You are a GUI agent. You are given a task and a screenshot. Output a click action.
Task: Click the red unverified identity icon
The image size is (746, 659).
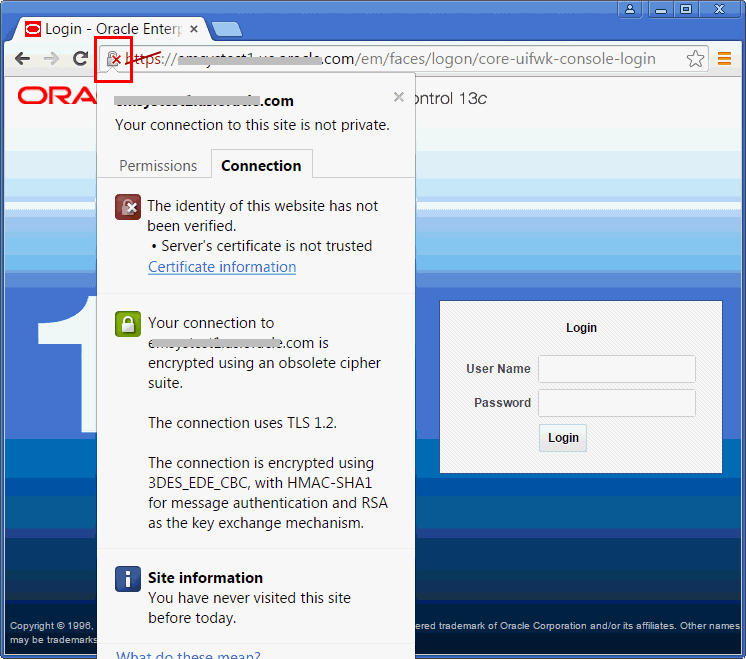pyautogui.click(x=128, y=207)
